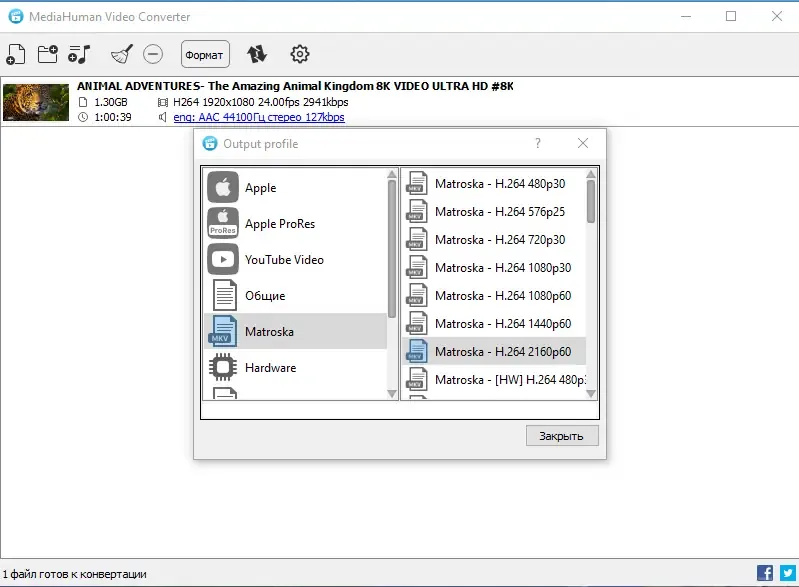The height and width of the screenshot is (587, 799).
Task: Choose Matroska - H.264 480p30 profile
Action: (494, 183)
